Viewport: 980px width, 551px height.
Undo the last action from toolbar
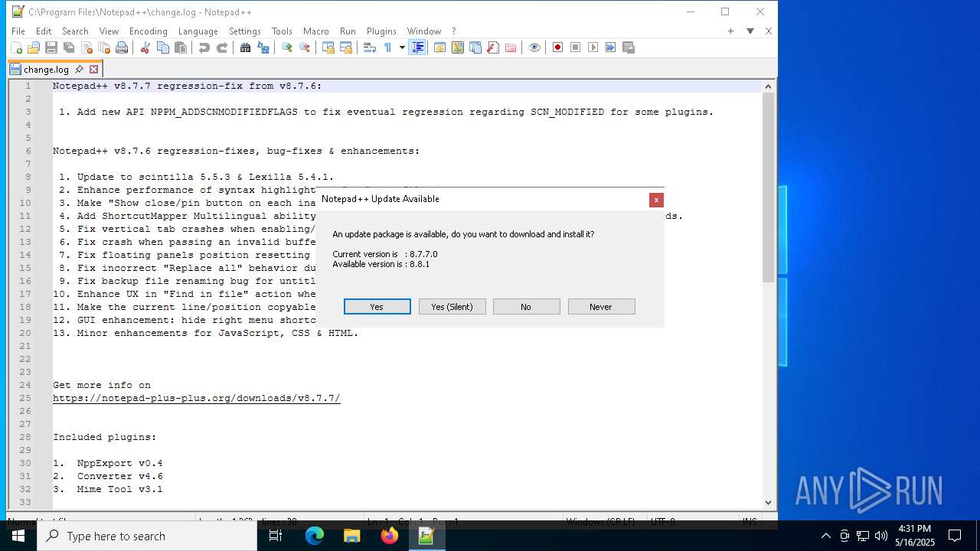[x=204, y=47]
